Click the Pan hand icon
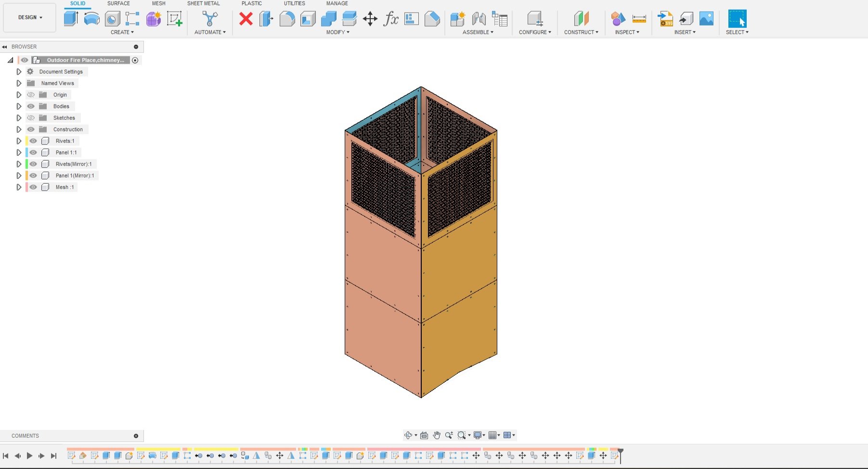 [437, 435]
